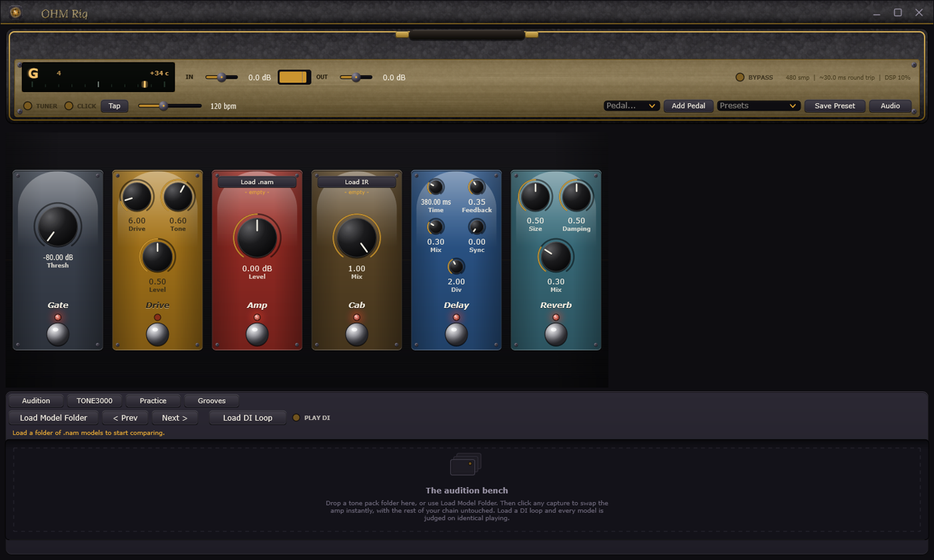Click the Delay Mix knob
Screen dimensions: 934x560
coord(435,227)
